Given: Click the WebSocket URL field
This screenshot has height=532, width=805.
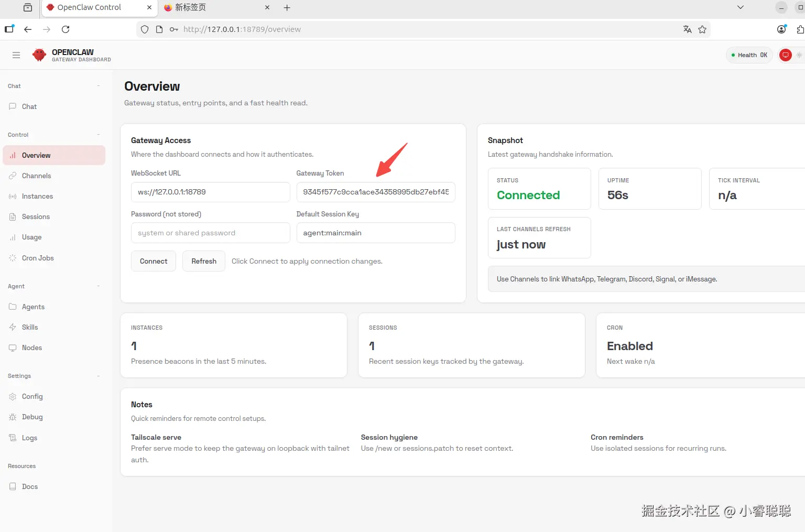Looking at the screenshot, I should pos(210,192).
